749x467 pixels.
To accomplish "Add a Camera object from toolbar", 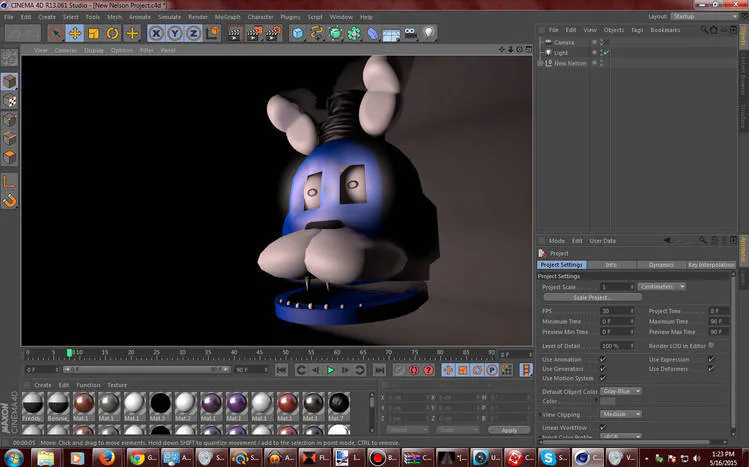I will 410,33.
